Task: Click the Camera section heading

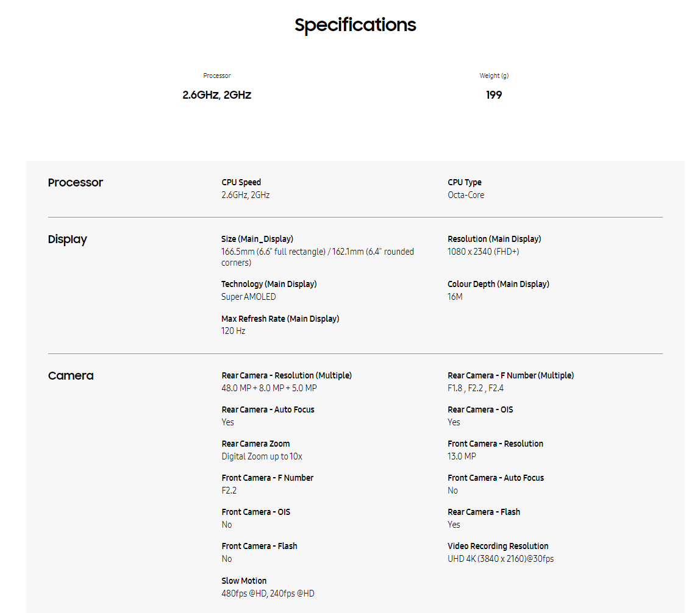Action: [x=71, y=375]
